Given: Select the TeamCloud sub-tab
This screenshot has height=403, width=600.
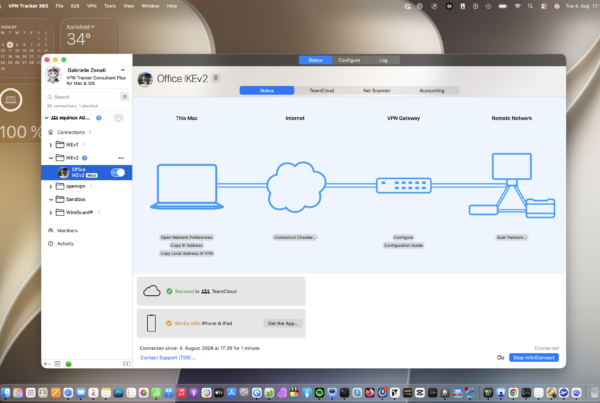Looking at the screenshot, I should 321,90.
